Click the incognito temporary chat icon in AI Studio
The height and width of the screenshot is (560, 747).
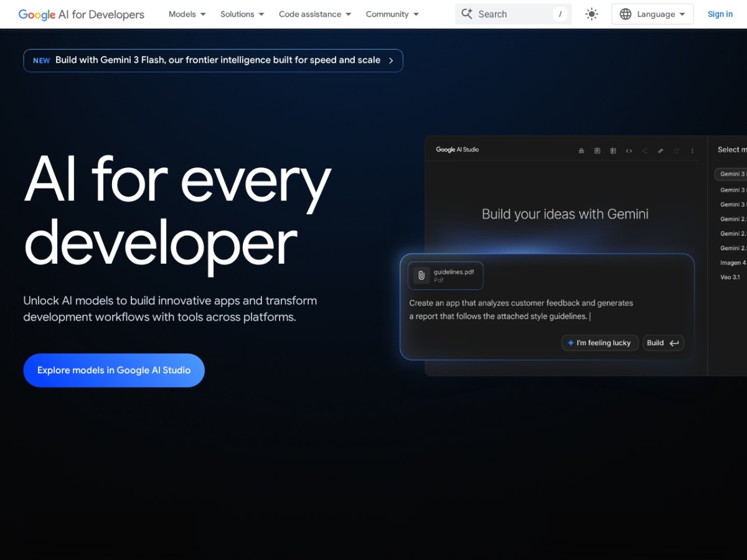(x=581, y=151)
